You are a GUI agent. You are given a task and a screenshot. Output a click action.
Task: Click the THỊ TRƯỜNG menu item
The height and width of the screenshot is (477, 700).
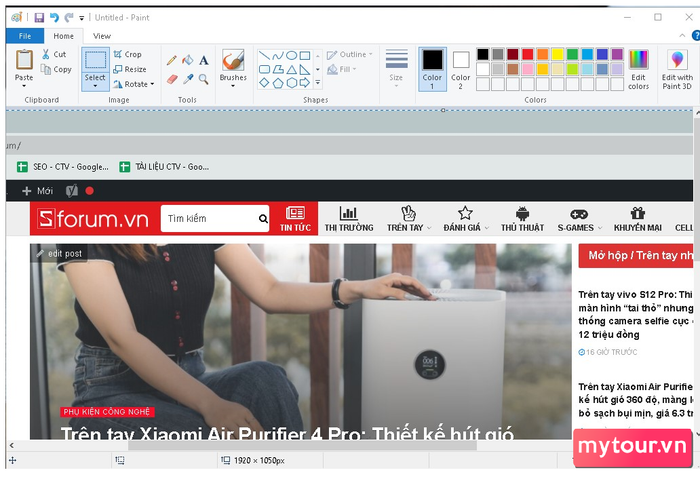coord(349,218)
